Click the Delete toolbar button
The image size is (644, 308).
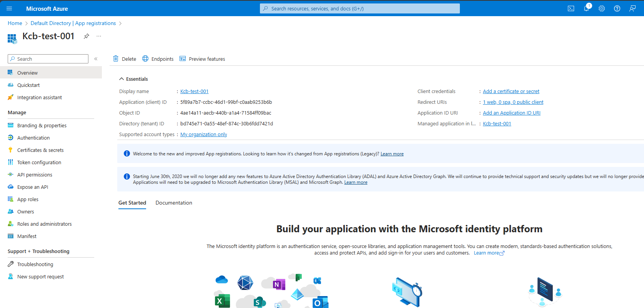125,59
